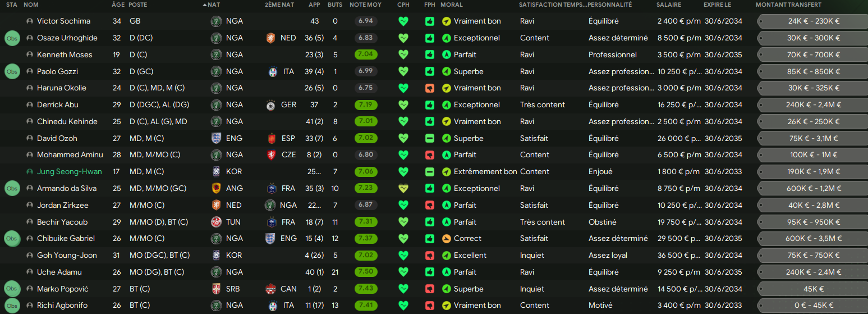Click Derrick Abu's transfer value tag
This screenshot has width=868, height=314.
(813, 105)
